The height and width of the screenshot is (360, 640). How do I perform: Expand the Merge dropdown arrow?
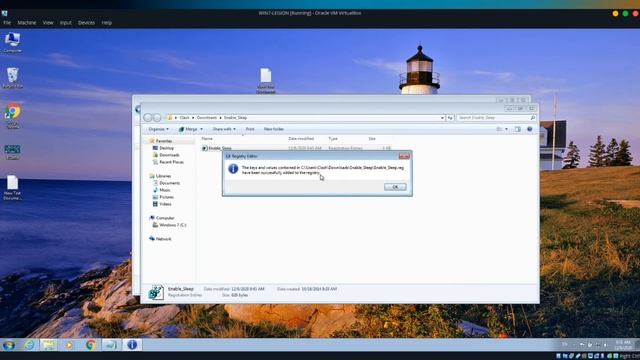[x=201, y=129]
